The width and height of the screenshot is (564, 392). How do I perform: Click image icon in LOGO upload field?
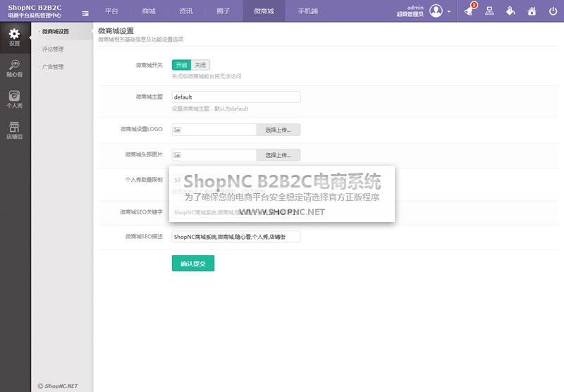tap(177, 130)
